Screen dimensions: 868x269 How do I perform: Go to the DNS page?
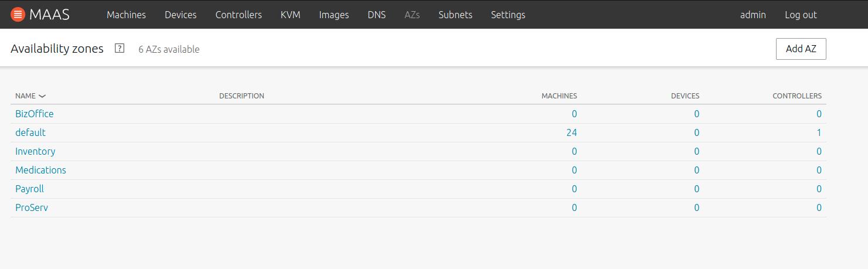[376, 15]
